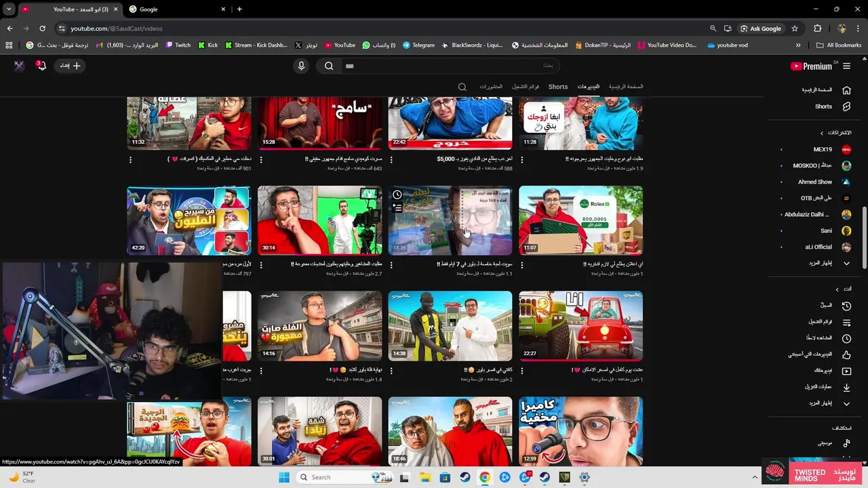Expand the You section header arrow
Screen dimensions: 868x488
click(837, 289)
